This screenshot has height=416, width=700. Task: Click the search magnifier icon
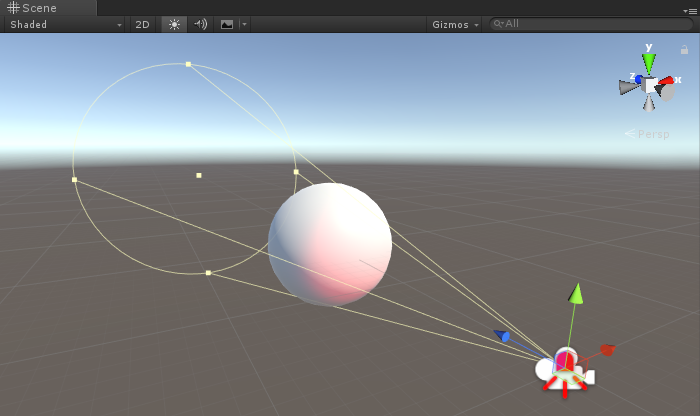498,24
